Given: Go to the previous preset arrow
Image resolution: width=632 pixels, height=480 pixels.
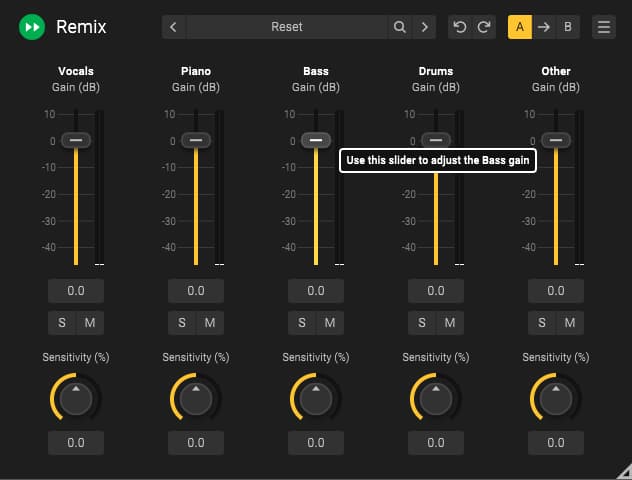Looking at the screenshot, I should 173,27.
